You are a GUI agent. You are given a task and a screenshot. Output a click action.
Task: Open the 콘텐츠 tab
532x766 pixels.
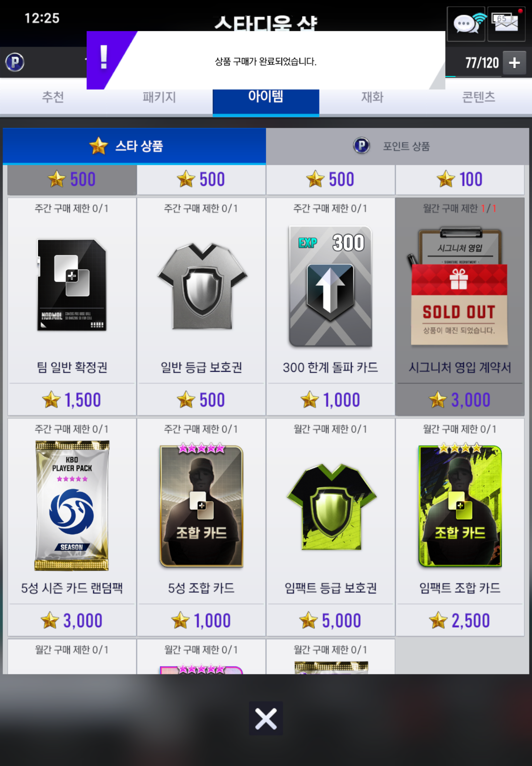pos(479,97)
